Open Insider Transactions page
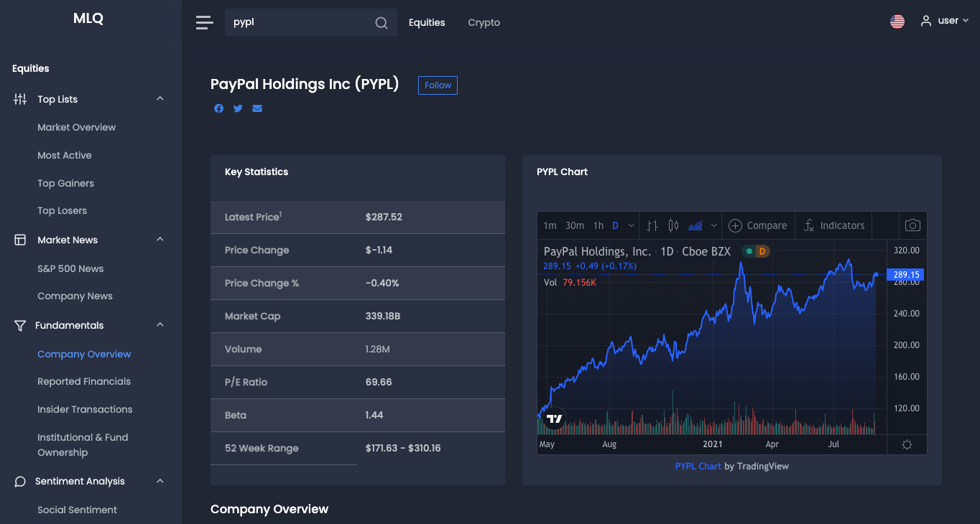 point(85,409)
